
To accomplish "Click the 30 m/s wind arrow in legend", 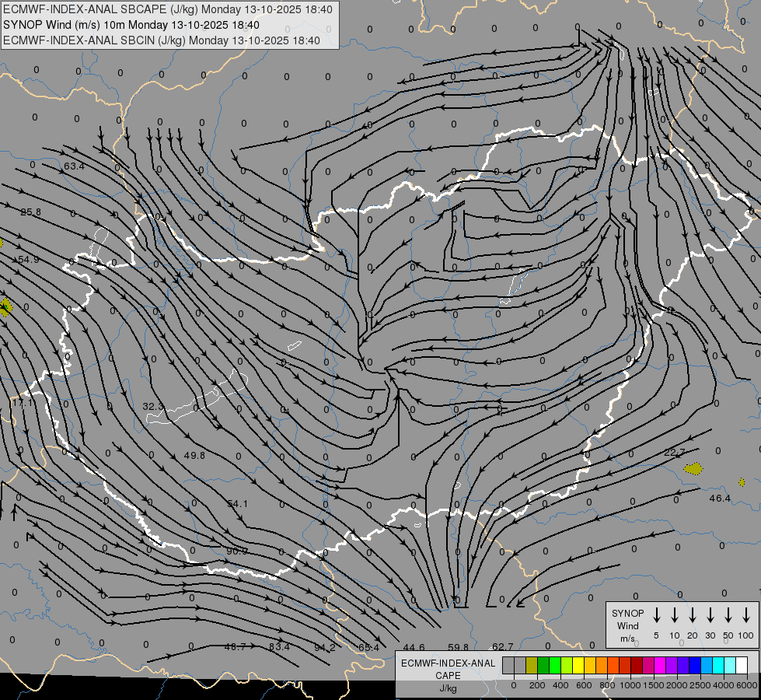I will tap(710, 614).
